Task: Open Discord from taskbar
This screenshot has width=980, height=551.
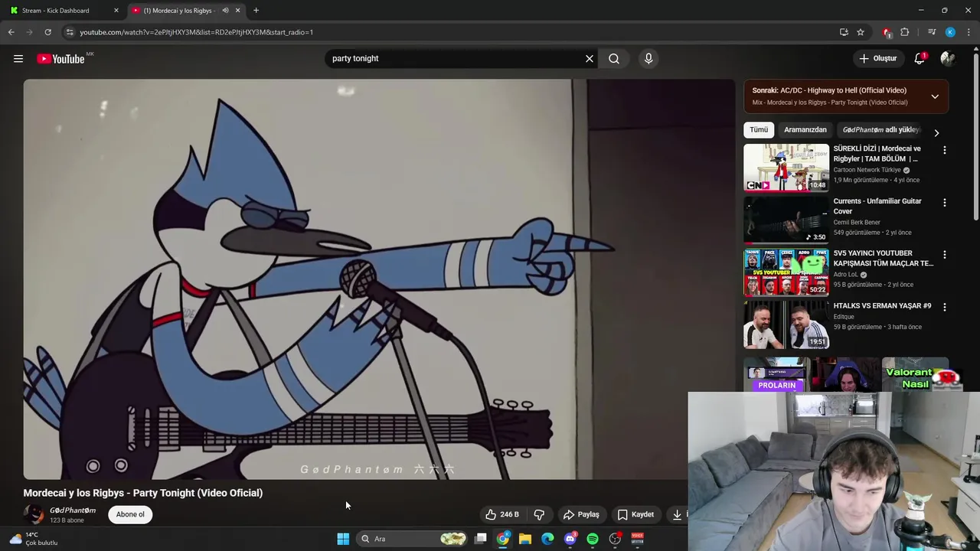Action: [570, 539]
